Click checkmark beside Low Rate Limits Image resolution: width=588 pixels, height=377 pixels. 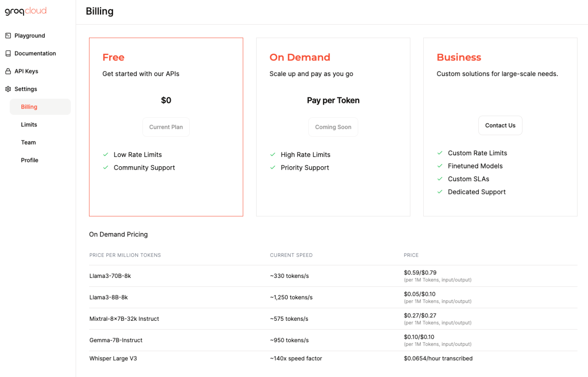click(106, 154)
